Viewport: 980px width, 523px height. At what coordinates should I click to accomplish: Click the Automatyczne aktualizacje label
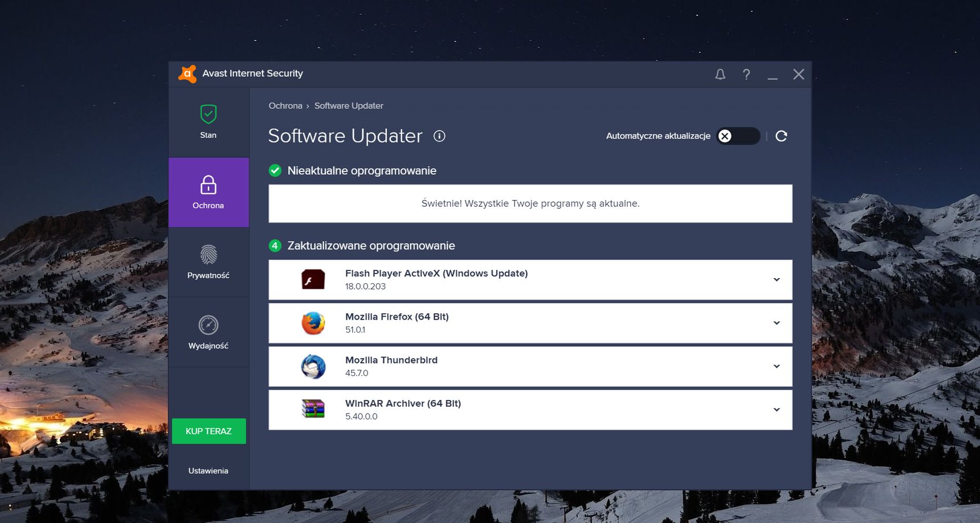pyautogui.click(x=658, y=136)
